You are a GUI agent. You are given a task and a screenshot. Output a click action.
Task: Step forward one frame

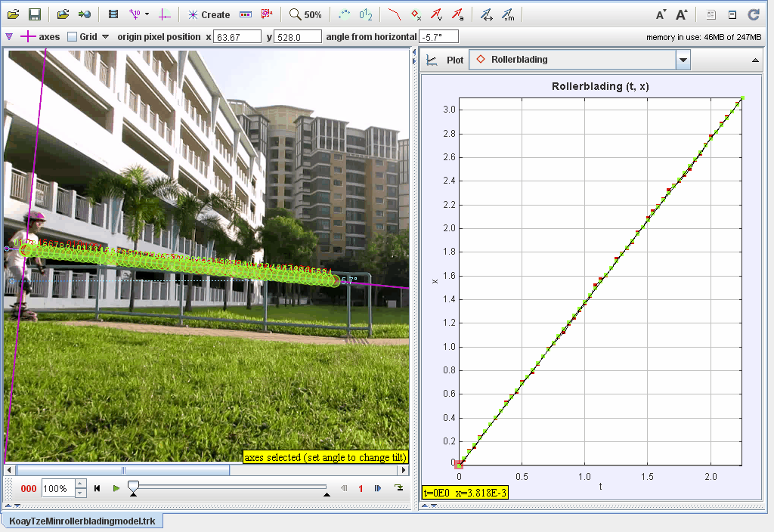[378, 489]
